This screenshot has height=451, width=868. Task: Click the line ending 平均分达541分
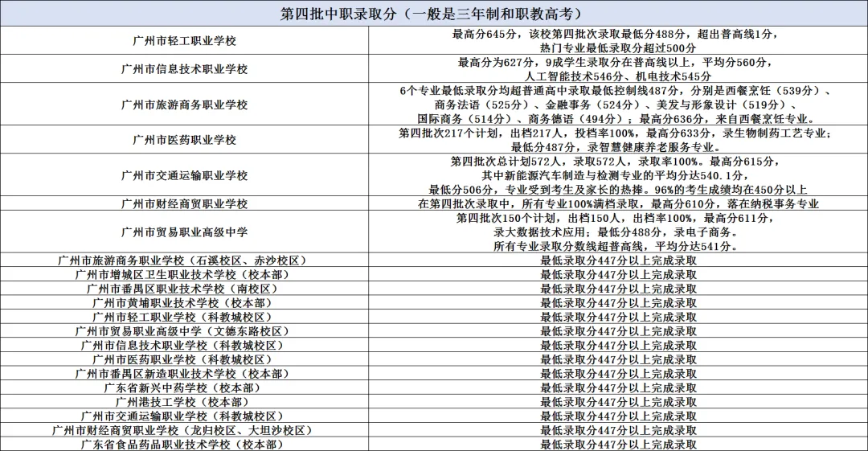pos(616,246)
